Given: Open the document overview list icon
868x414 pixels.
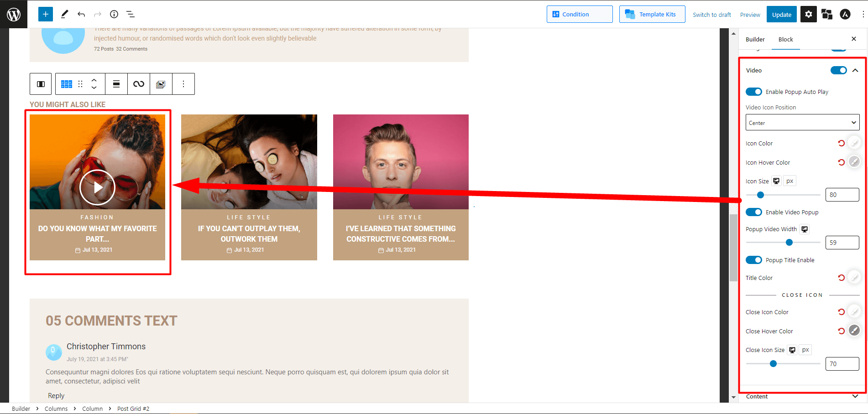Looking at the screenshot, I should [131, 14].
